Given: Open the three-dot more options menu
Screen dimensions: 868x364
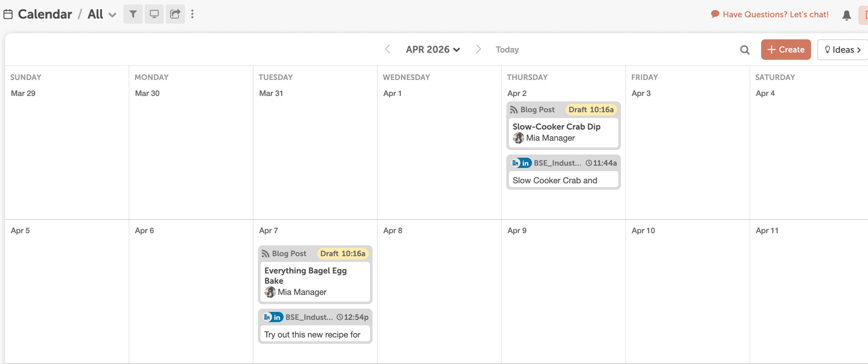Looking at the screenshot, I should tap(192, 14).
